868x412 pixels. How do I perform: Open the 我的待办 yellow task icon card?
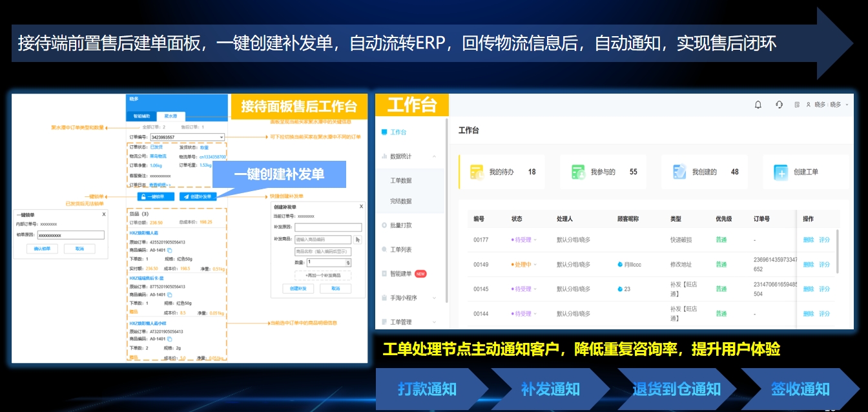(x=477, y=172)
